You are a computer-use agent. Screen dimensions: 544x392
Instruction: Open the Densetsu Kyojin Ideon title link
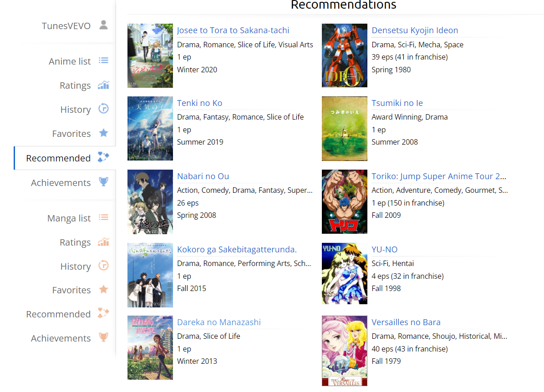[x=415, y=30]
